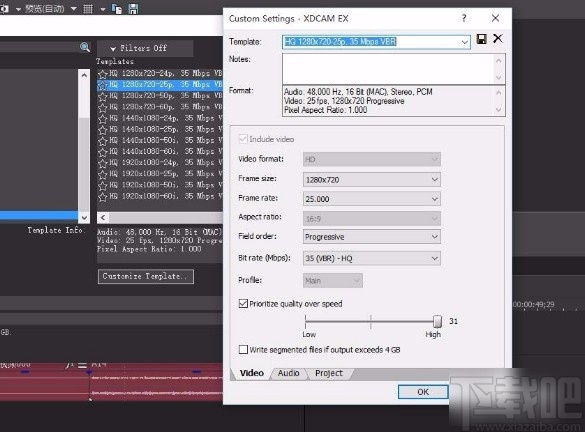Click the help question mark in dialog title bar

(x=464, y=18)
